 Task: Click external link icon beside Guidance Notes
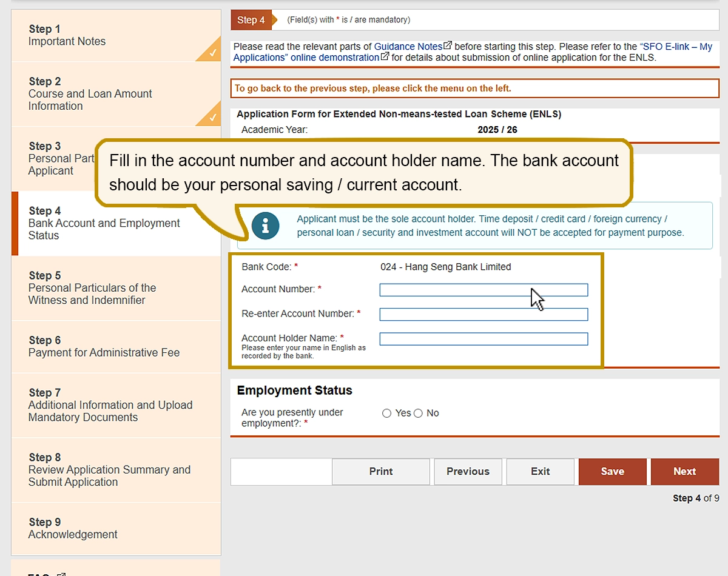(x=448, y=46)
